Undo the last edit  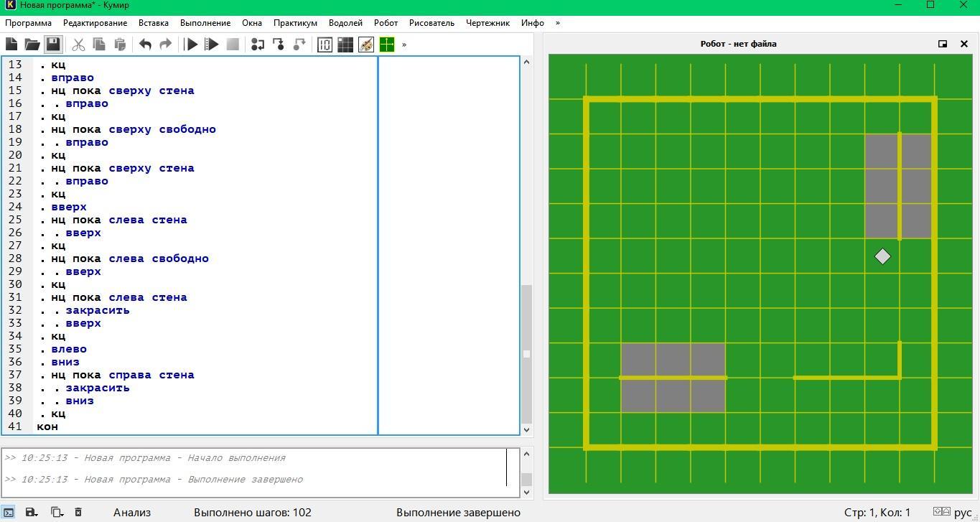click(145, 45)
